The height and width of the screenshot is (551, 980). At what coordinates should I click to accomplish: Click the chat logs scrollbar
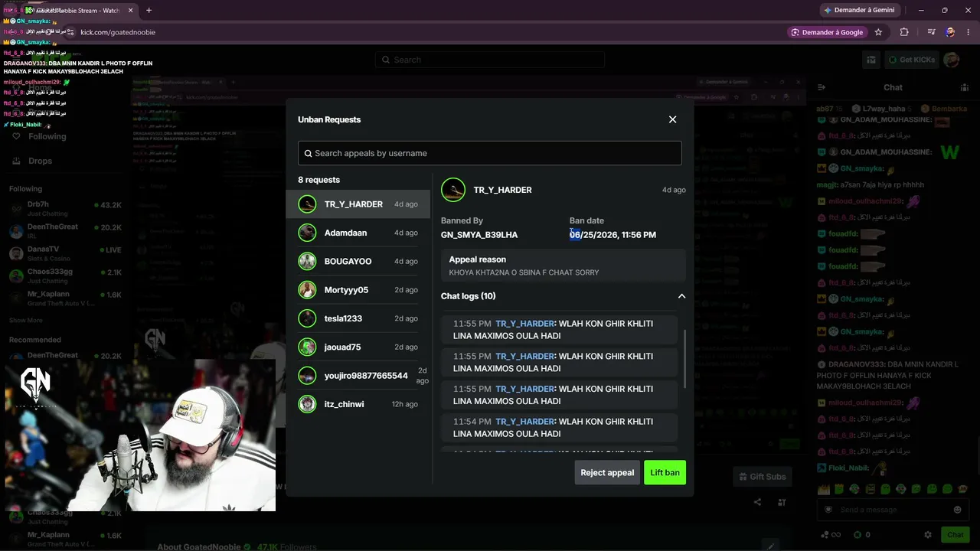(684, 360)
